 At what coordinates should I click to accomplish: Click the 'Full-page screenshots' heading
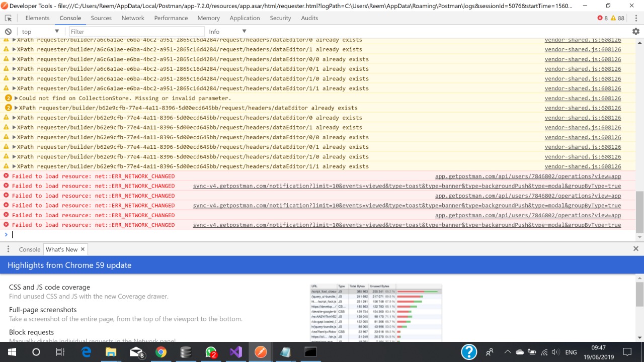(43, 310)
